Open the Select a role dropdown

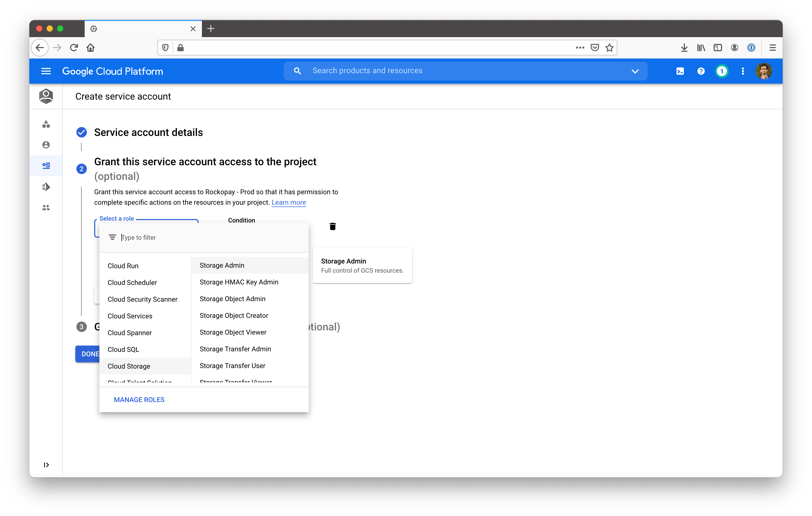tap(146, 228)
